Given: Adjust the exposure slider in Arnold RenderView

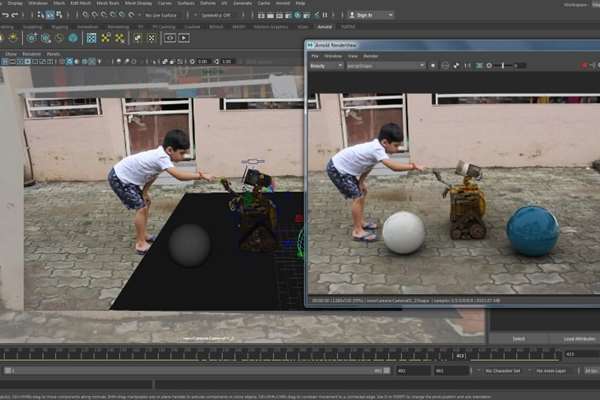Looking at the screenshot, I should tap(507, 65).
